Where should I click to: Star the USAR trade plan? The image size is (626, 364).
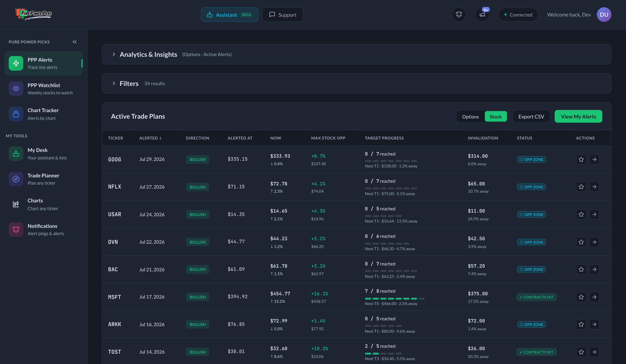(581, 214)
